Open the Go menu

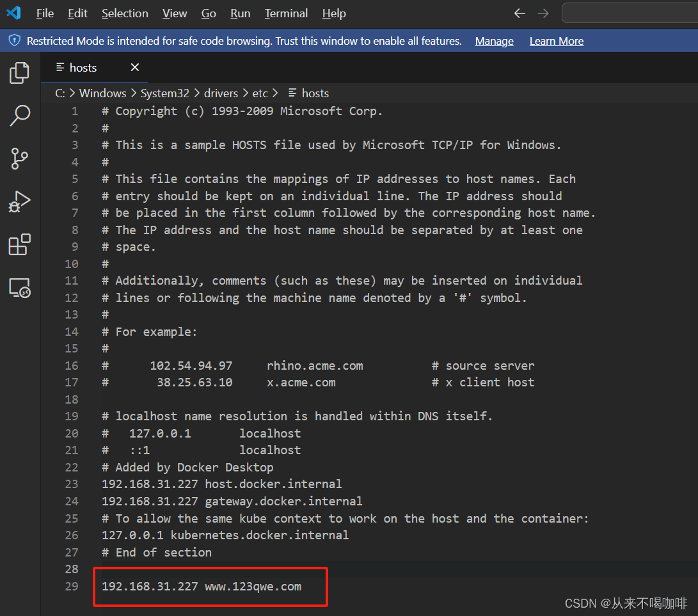coord(209,13)
